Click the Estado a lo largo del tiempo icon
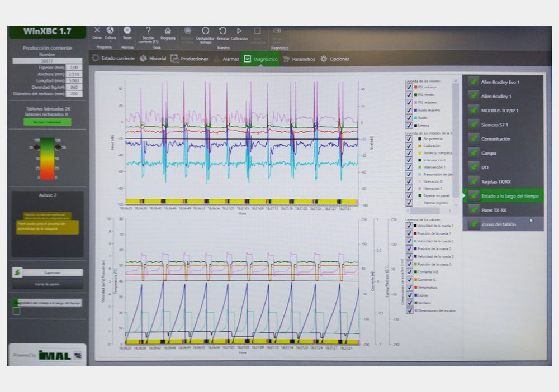Screen dimensions: 559x392 coord(473,196)
